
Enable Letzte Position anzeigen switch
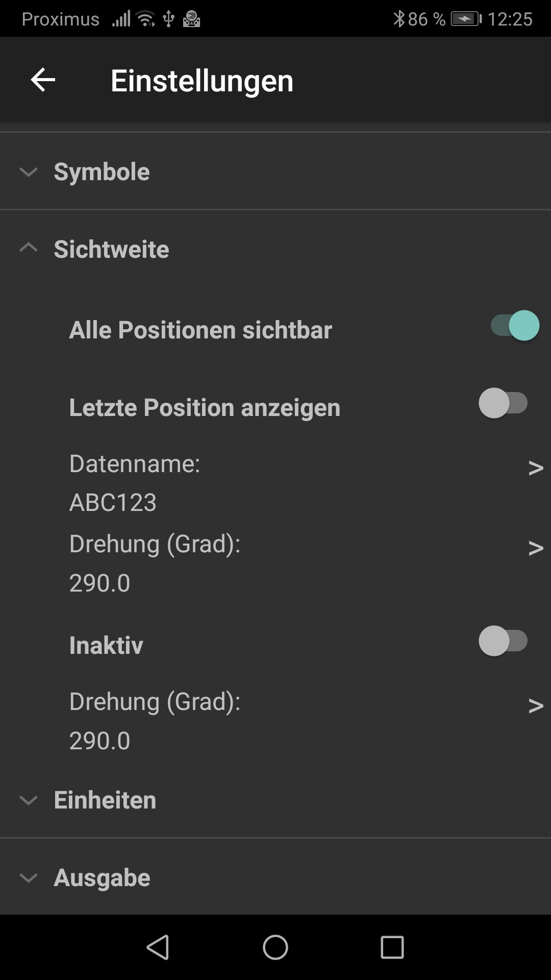[503, 403]
